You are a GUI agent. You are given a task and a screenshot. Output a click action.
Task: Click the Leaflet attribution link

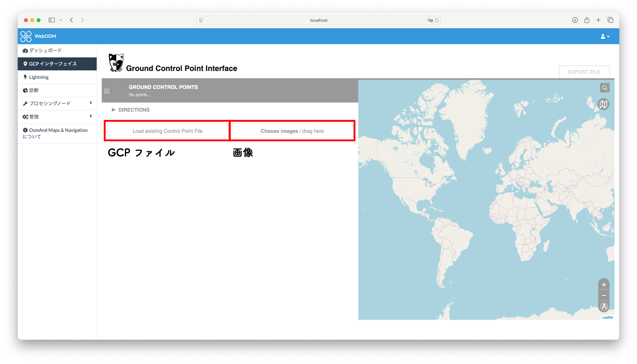[607, 317]
